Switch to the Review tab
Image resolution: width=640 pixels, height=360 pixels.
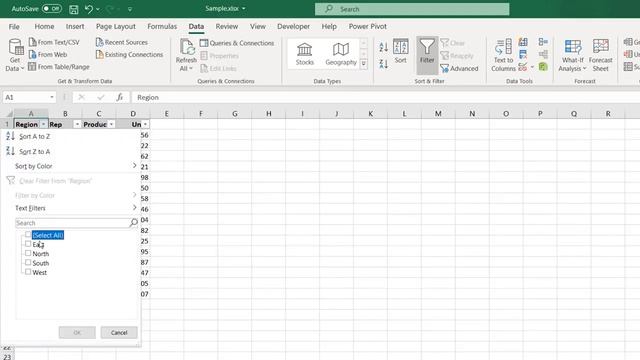(227, 26)
